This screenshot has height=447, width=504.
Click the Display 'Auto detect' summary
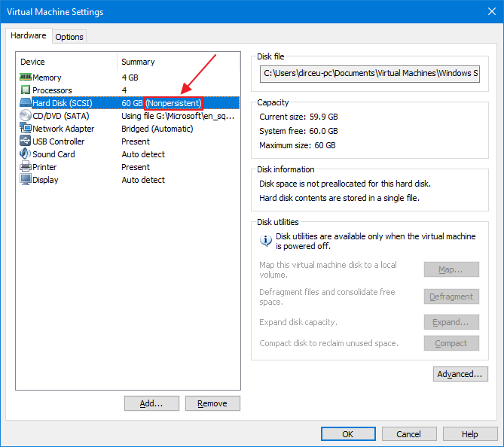click(x=143, y=180)
